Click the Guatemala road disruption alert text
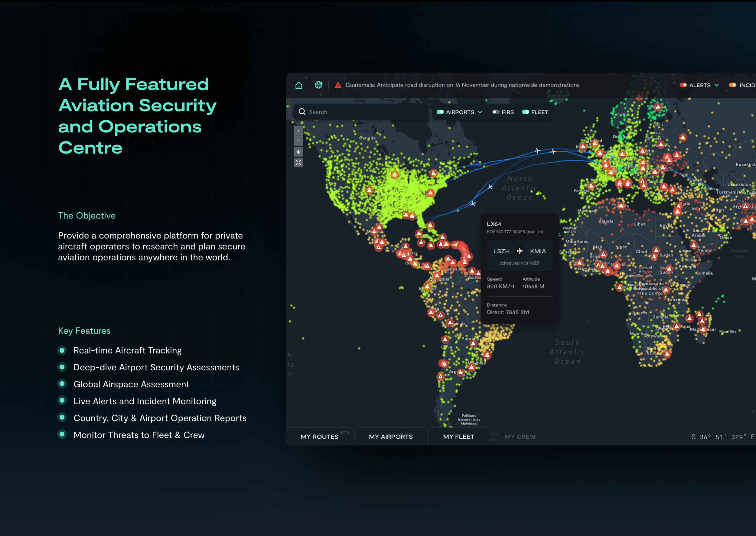756x536 pixels. [x=462, y=85]
